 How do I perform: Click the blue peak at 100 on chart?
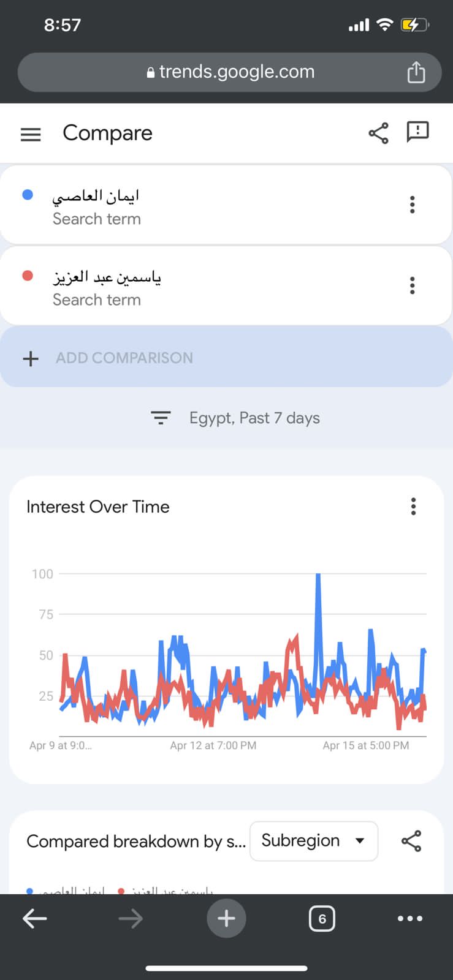point(318,576)
